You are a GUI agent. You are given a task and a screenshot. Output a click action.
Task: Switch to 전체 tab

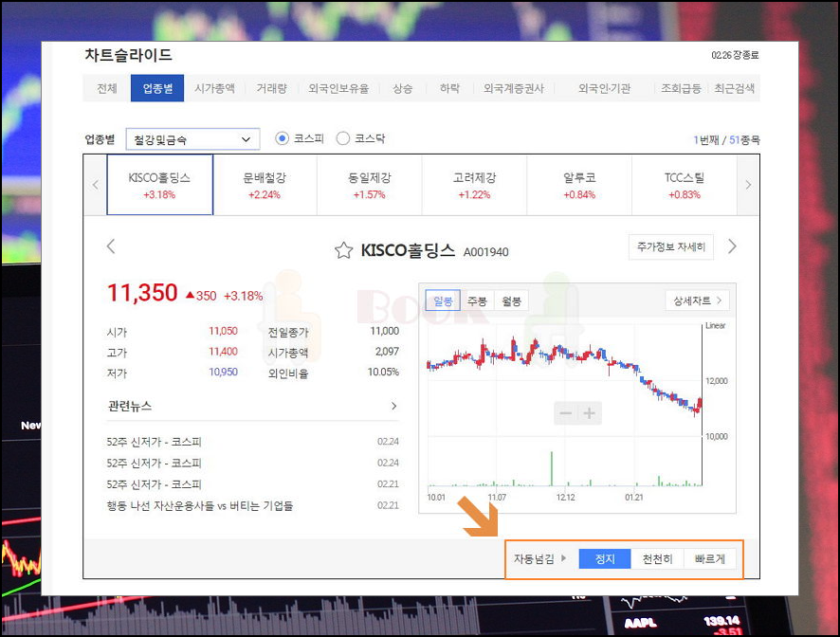[106, 88]
